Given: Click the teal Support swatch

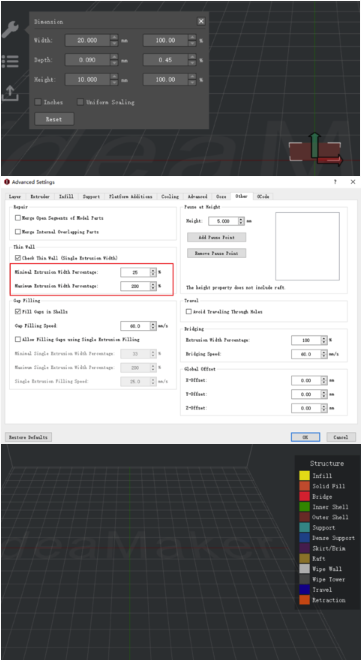Looking at the screenshot, I should (x=304, y=527).
